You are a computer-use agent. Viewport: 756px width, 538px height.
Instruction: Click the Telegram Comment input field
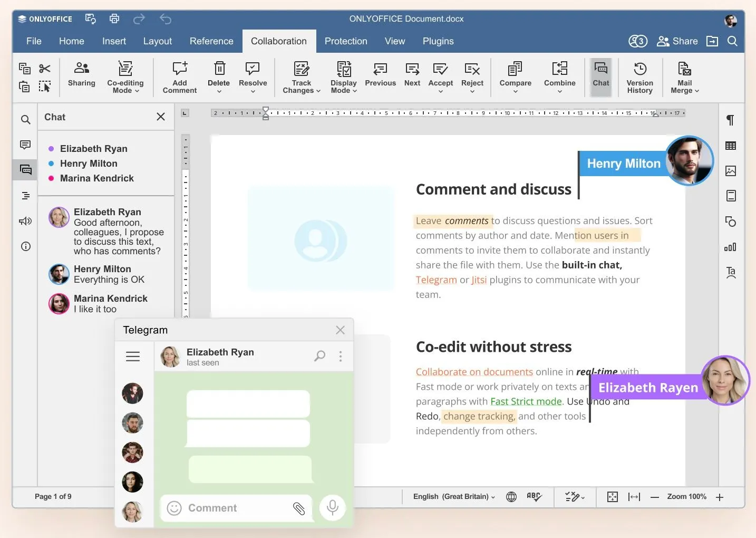(236, 508)
